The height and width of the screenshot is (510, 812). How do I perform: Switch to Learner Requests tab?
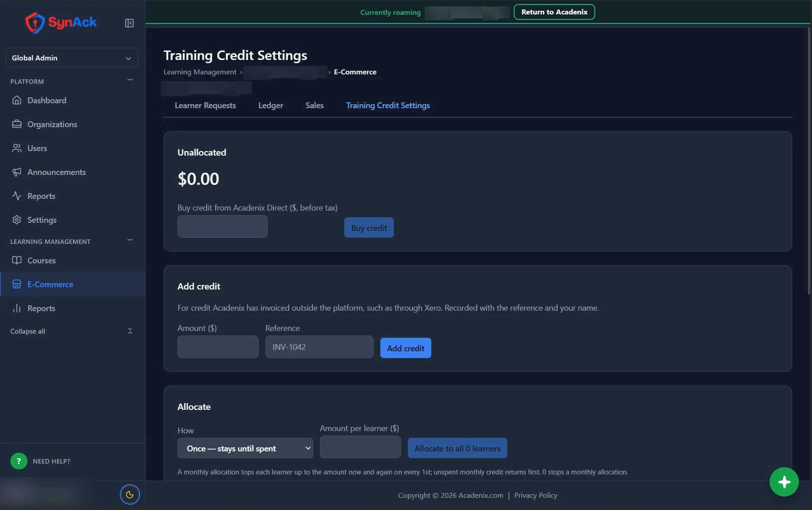pyautogui.click(x=205, y=105)
